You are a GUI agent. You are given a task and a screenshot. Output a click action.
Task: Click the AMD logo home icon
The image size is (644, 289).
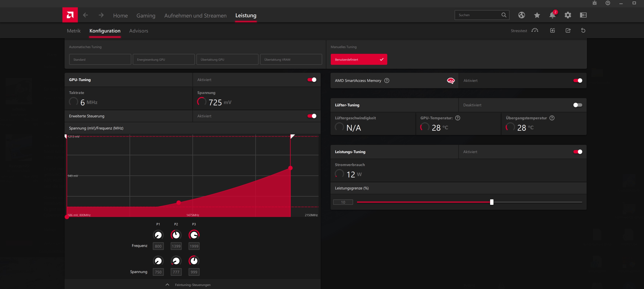[x=70, y=15]
